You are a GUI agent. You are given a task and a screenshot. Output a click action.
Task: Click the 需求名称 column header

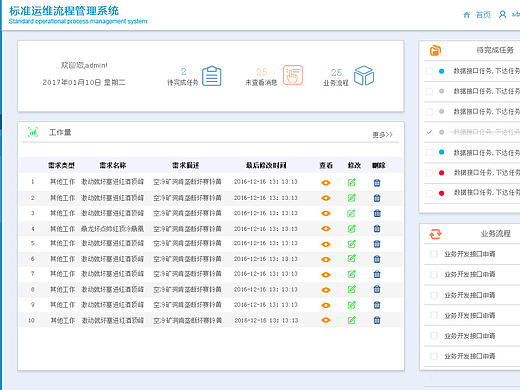click(x=113, y=165)
